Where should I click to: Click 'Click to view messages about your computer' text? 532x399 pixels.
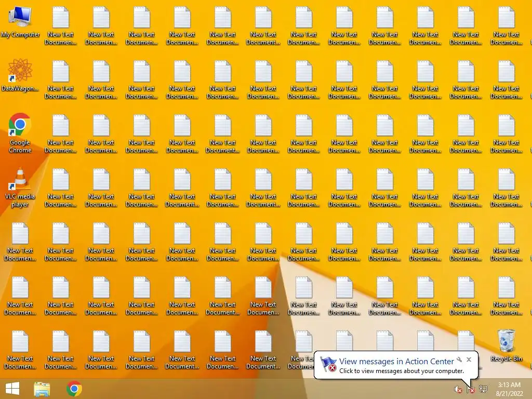(x=402, y=371)
